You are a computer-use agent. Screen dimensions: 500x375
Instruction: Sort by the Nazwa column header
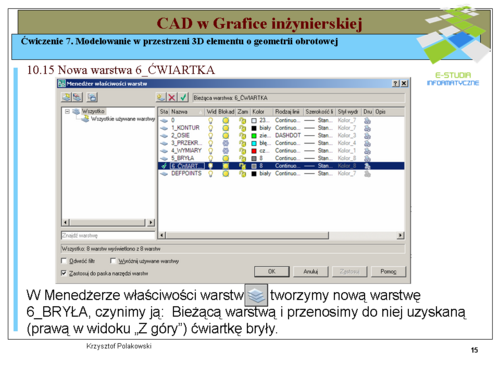pyautogui.click(x=187, y=112)
